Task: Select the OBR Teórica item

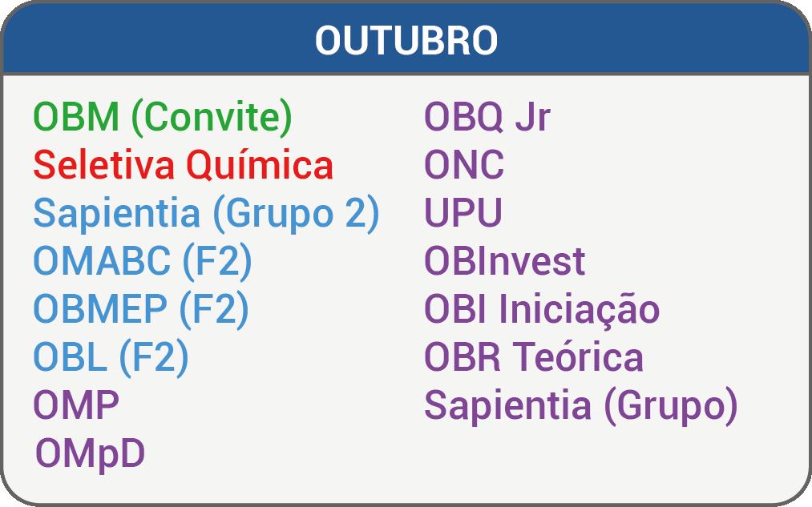Action: 533,357
